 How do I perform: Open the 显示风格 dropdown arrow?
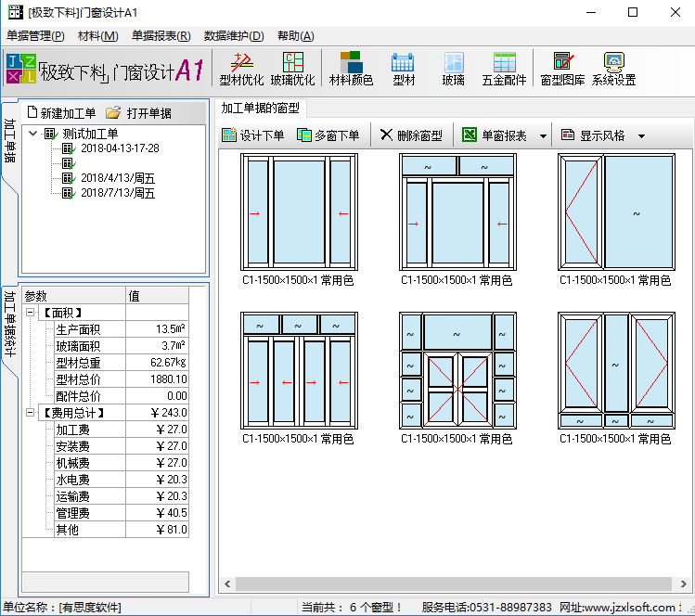coord(641,135)
